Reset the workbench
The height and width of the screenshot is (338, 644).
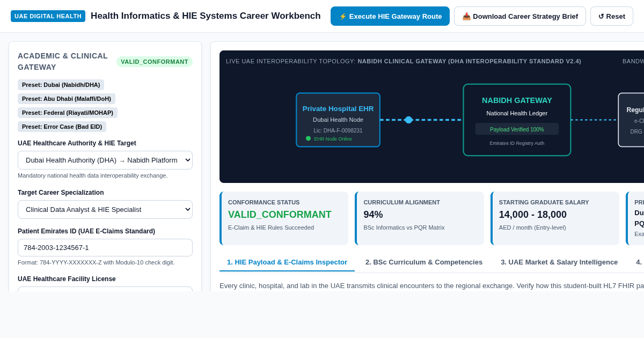[612, 16]
